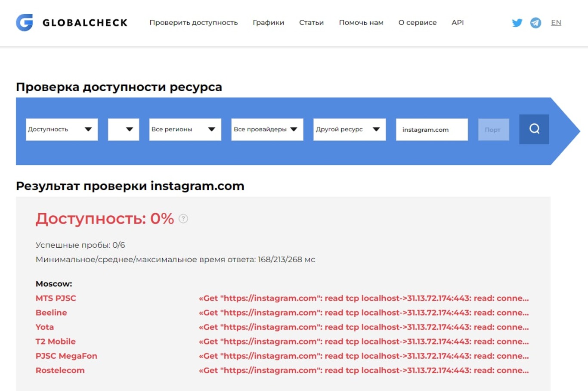Open the «Доступность» check type dropdown
Viewport: 588px width, 391px height.
coord(61,129)
